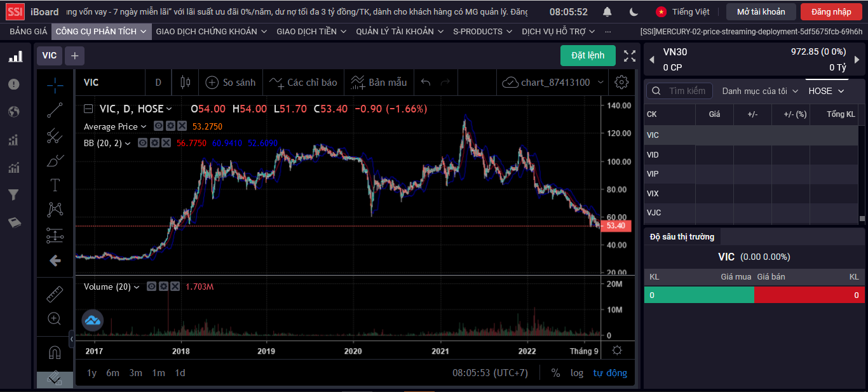Open the Tiếng Việt language selector
The height and width of the screenshot is (392, 868).
pyautogui.click(x=683, y=11)
